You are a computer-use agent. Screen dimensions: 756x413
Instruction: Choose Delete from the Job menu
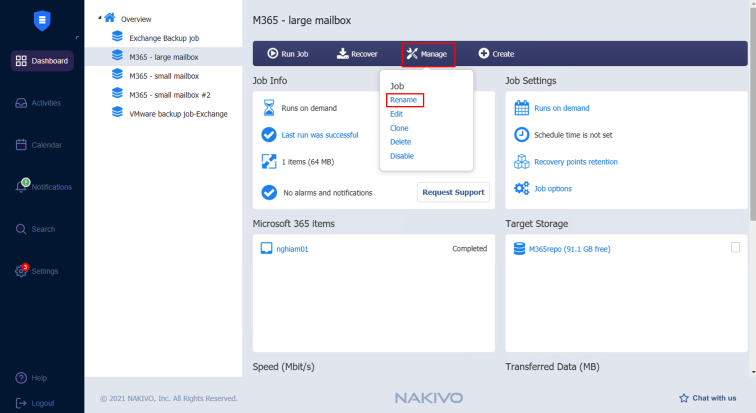400,142
